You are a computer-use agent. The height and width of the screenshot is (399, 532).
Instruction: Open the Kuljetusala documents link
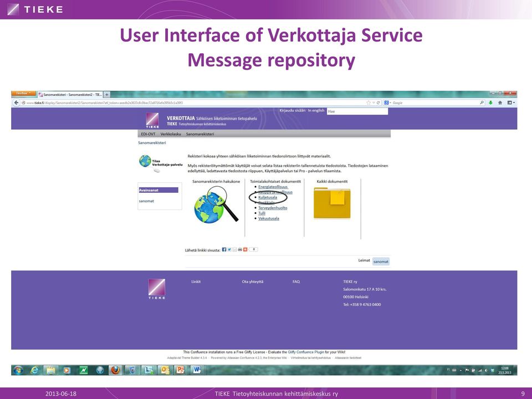268,197
